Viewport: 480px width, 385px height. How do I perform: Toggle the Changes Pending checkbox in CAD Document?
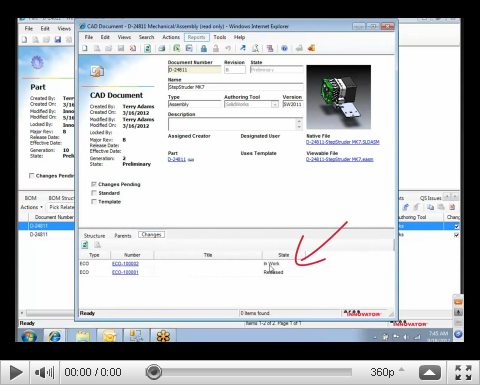coord(94,184)
